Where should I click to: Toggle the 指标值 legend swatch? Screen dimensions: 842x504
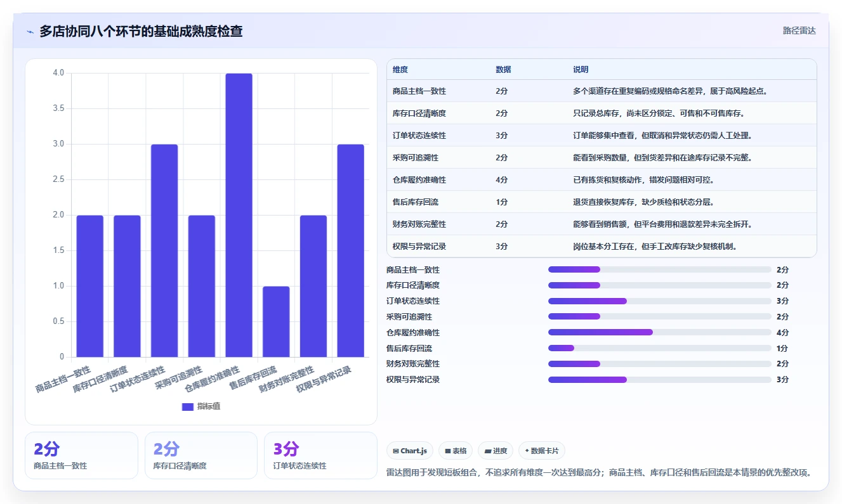click(187, 406)
